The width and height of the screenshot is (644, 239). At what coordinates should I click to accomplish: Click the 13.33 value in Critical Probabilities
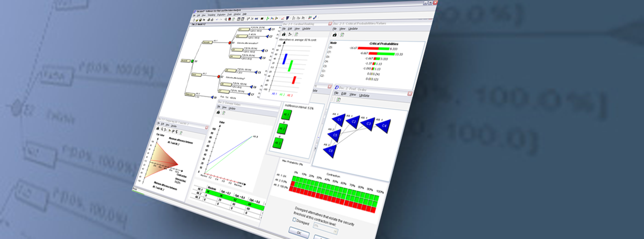(x=400, y=54)
